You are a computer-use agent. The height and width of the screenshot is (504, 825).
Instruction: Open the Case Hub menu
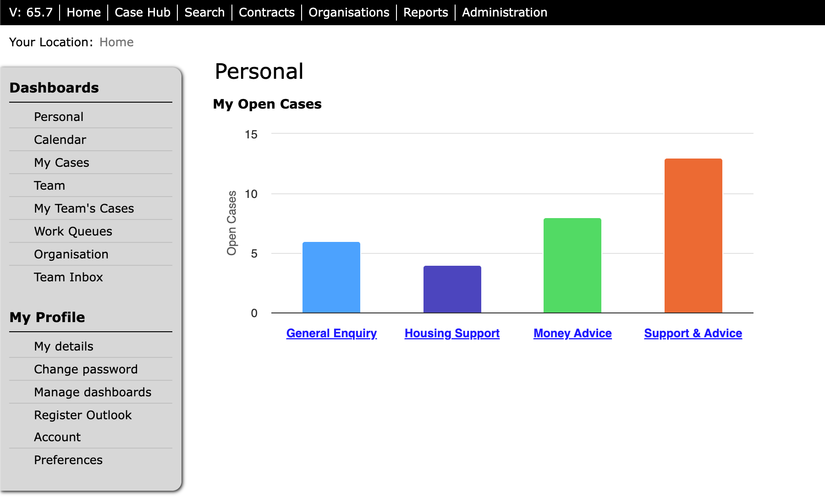(x=142, y=12)
